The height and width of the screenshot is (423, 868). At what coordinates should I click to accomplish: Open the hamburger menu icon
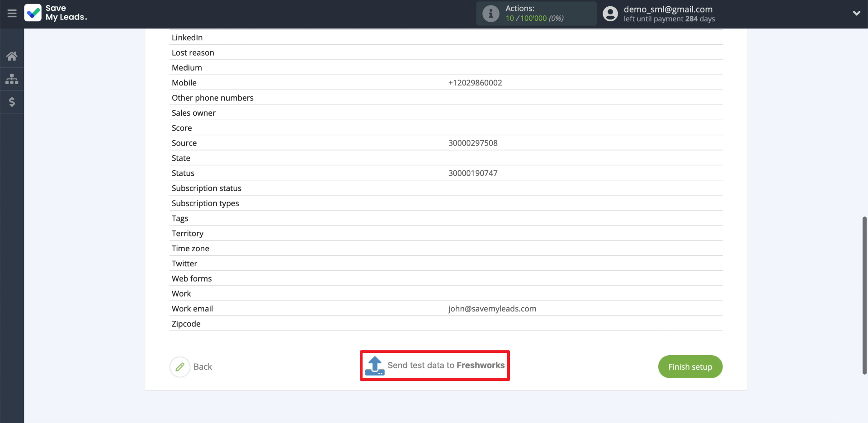click(x=12, y=14)
